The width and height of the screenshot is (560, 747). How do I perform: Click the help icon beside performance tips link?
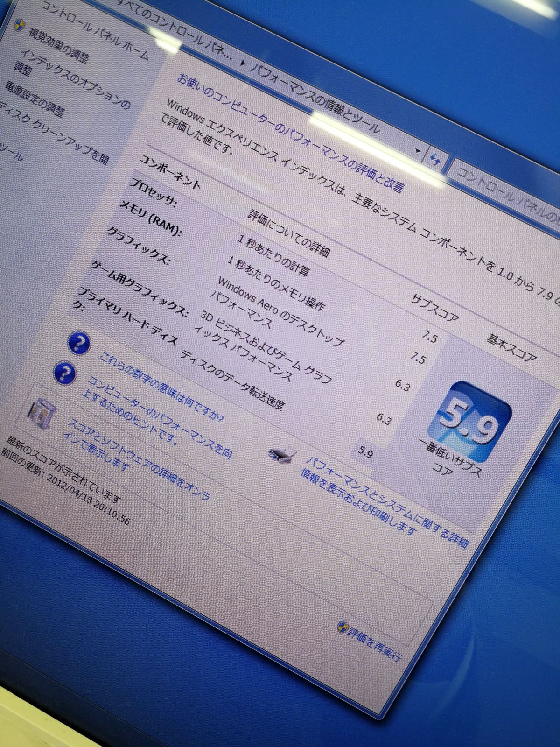pyautogui.click(x=65, y=373)
